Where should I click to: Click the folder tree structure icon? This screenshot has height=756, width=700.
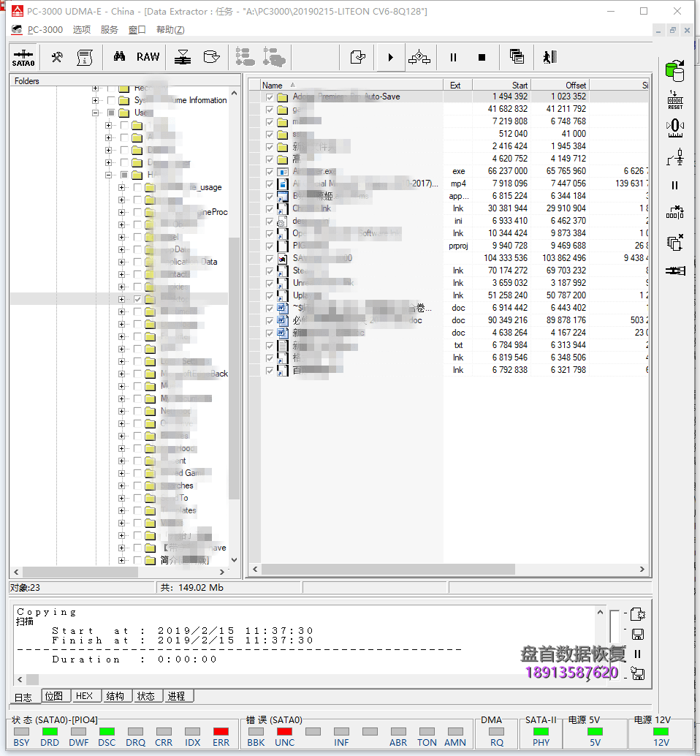pyautogui.click(x=246, y=57)
